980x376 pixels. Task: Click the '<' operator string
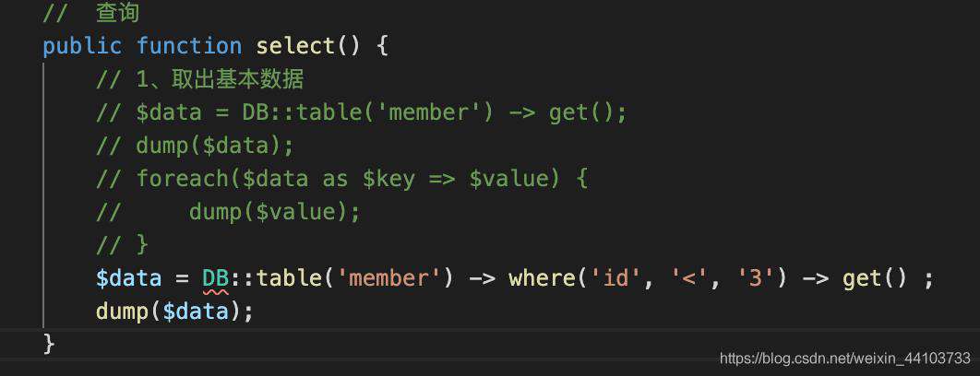689,278
